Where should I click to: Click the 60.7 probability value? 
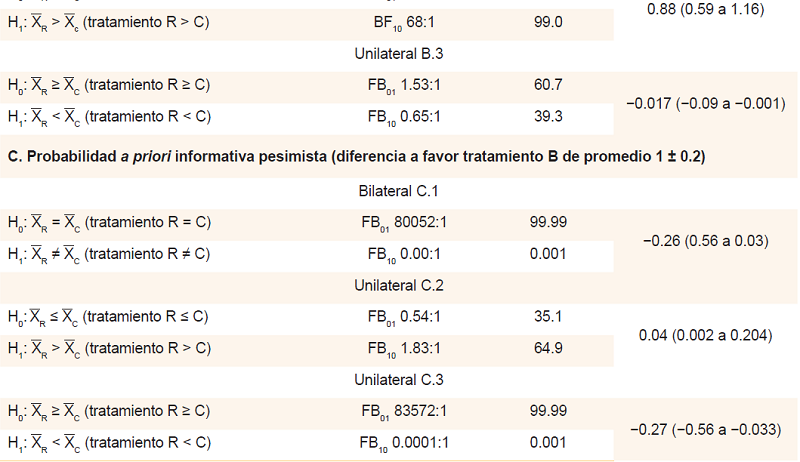[547, 84]
